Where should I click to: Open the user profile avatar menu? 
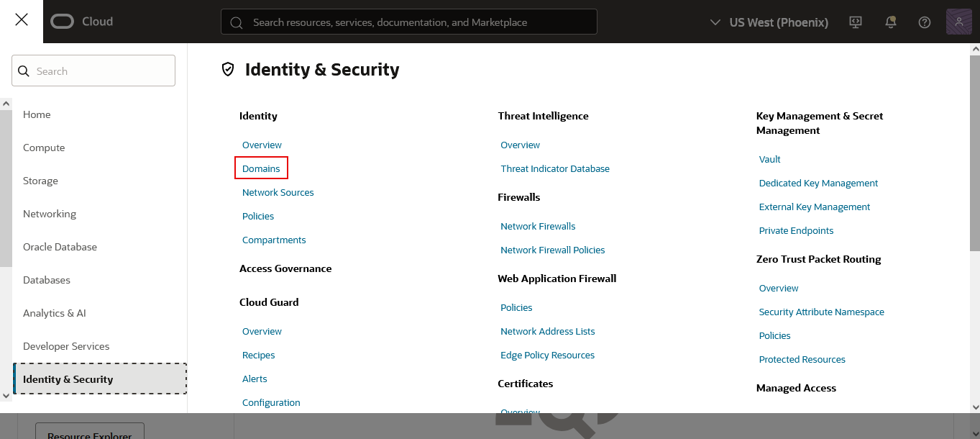click(x=958, y=22)
